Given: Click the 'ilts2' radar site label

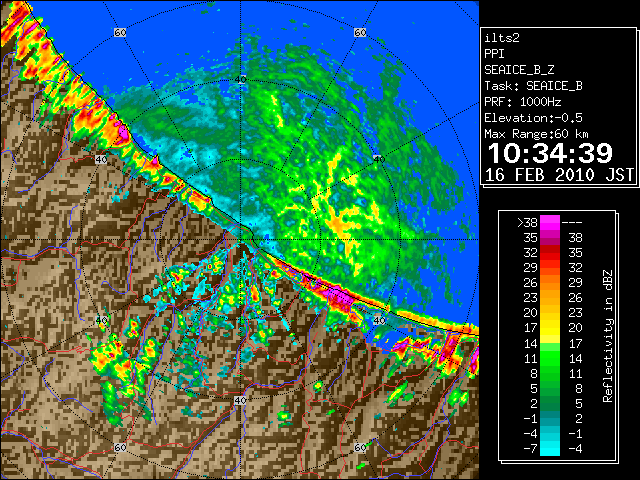Looking at the screenshot, I should (502, 38).
